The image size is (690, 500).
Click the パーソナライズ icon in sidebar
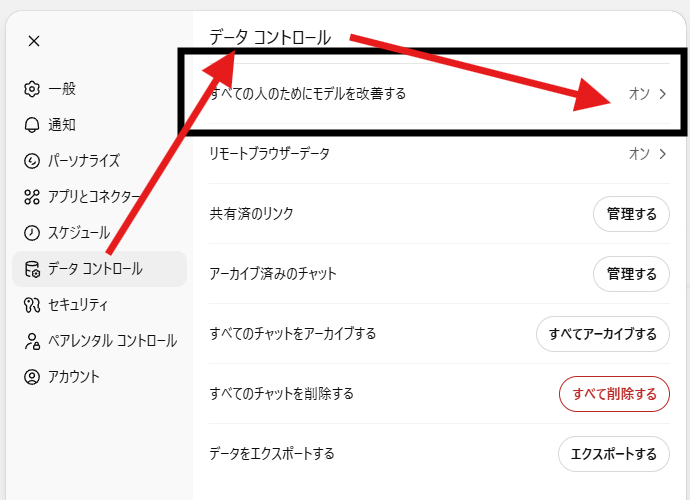(32, 161)
